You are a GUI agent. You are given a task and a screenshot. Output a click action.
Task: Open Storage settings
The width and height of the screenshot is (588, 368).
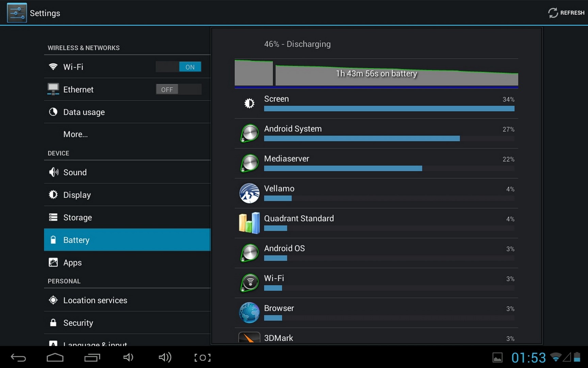click(x=127, y=217)
